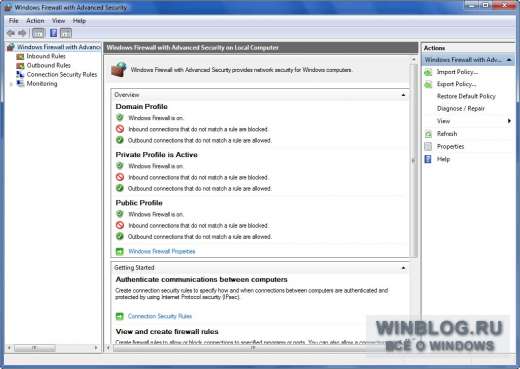Click center pane vertical scrollbar up arrow

coord(414,59)
